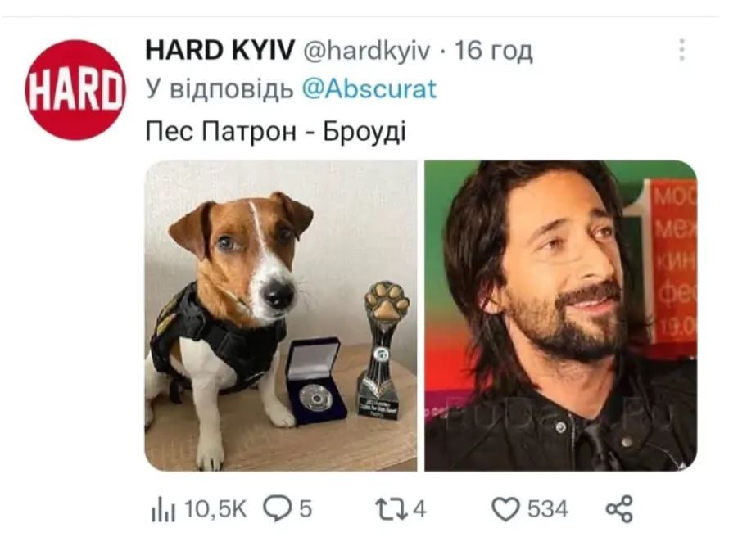Open the @Abscurat mention link
This screenshot has height=546, width=756.
click(369, 89)
